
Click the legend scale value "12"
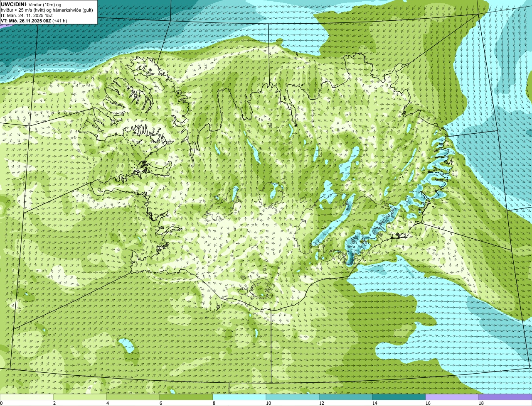pos(322,403)
